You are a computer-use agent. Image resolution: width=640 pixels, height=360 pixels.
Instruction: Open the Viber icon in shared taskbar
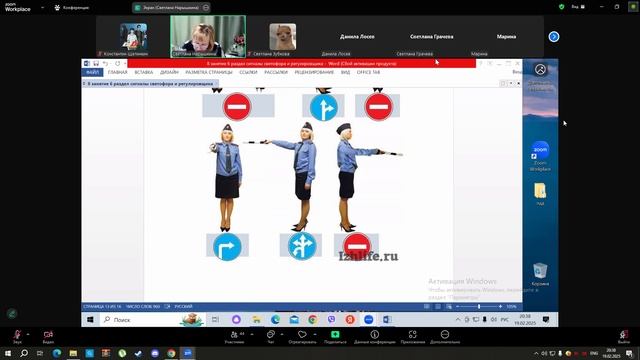click(331, 320)
